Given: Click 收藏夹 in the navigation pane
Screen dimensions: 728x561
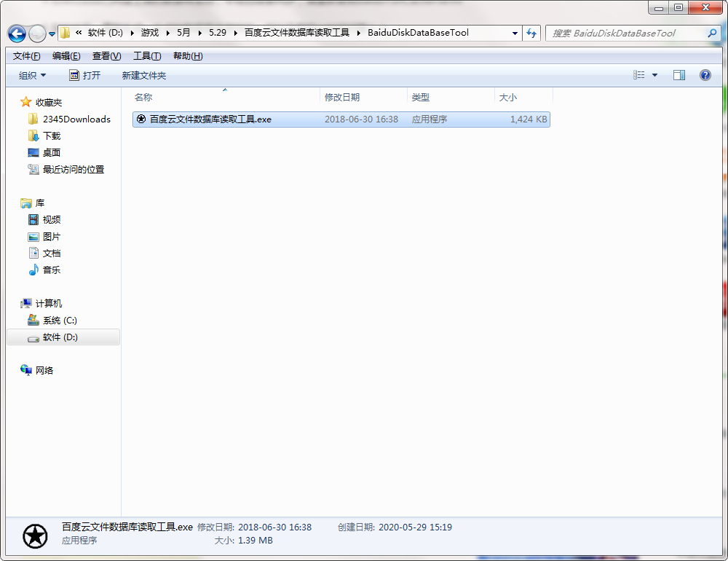Looking at the screenshot, I should coord(49,102).
